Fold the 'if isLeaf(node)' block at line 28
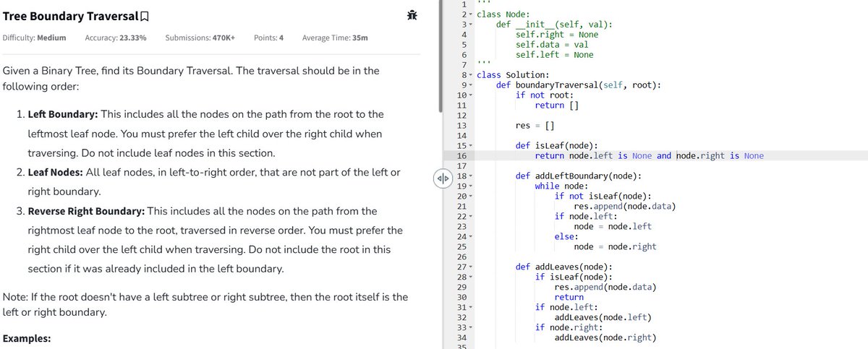The width and height of the screenshot is (868, 349). click(x=471, y=277)
